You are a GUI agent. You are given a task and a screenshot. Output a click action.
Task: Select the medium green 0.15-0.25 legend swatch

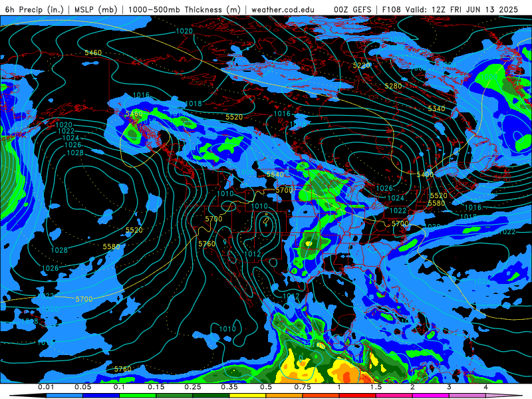[174, 396]
